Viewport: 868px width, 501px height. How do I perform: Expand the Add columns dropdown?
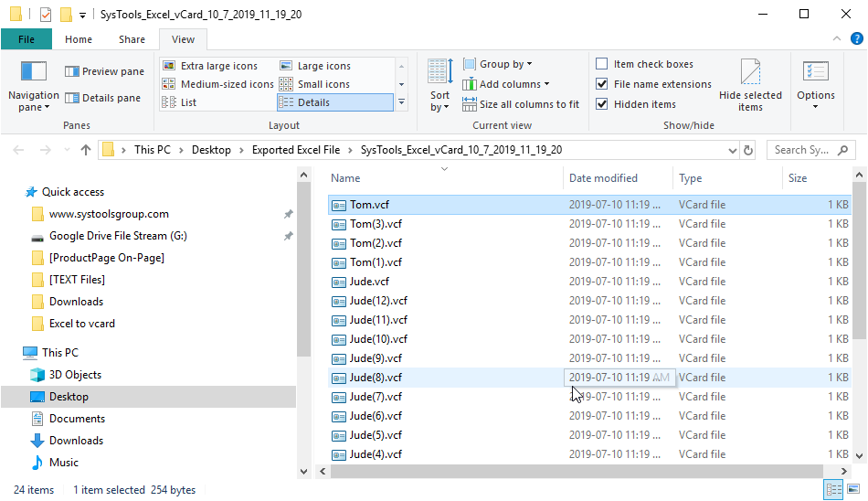pos(506,84)
